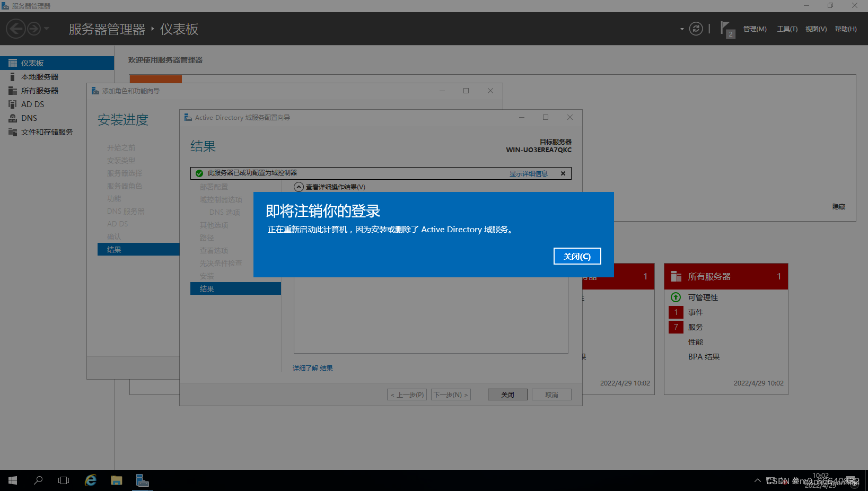
Task: Collapse 查看详细操作结果(V) expander
Action: tap(299, 187)
